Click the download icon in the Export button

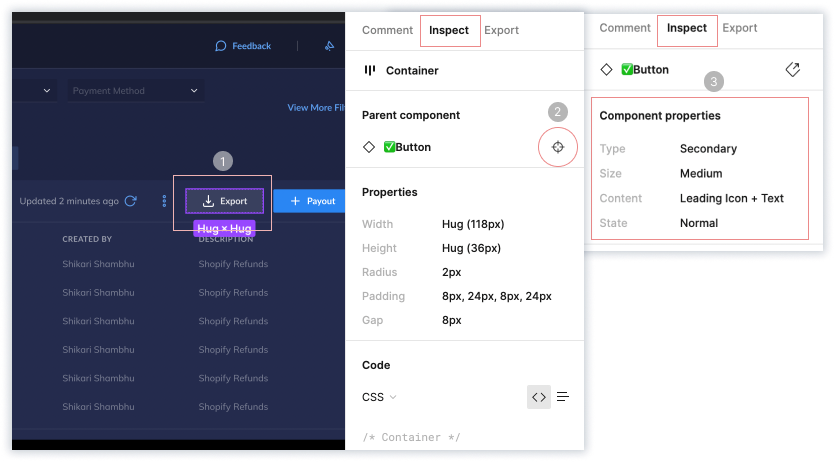click(x=208, y=201)
